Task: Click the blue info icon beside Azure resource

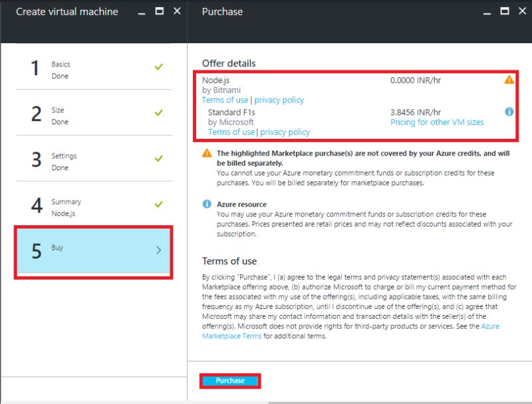Action: [207, 204]
